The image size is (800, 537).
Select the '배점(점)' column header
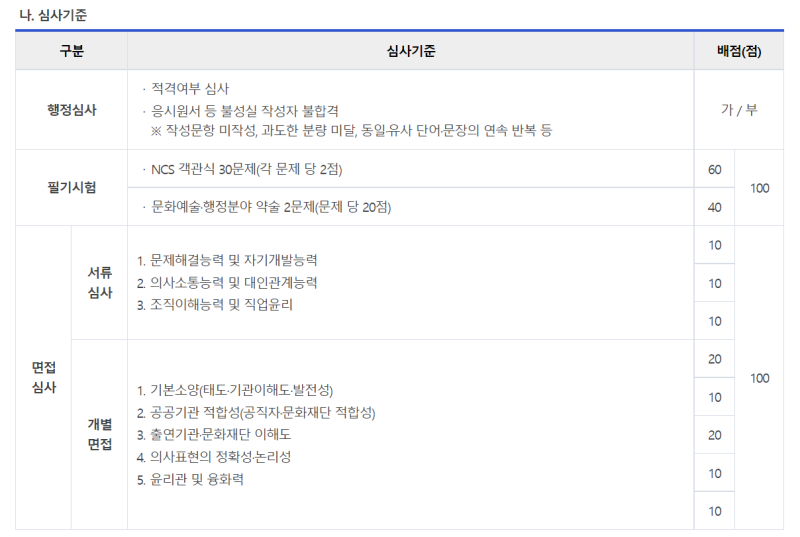coord(739,51)
